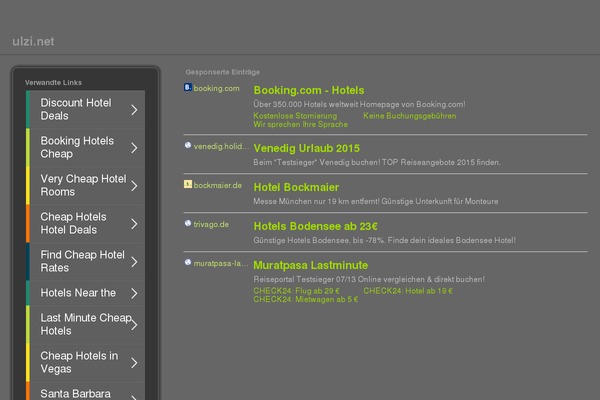600x400 pixels.
Task: Click CHECK24: Flug ab 29 € sitelink
Action: 296,291
